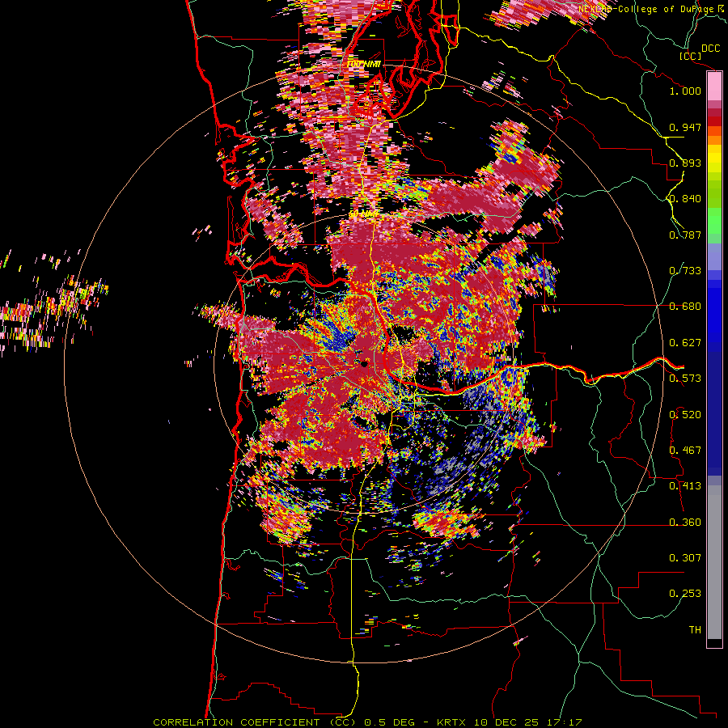
Task: Click the 0.520 legend value
Action: [x=685, y=415]
